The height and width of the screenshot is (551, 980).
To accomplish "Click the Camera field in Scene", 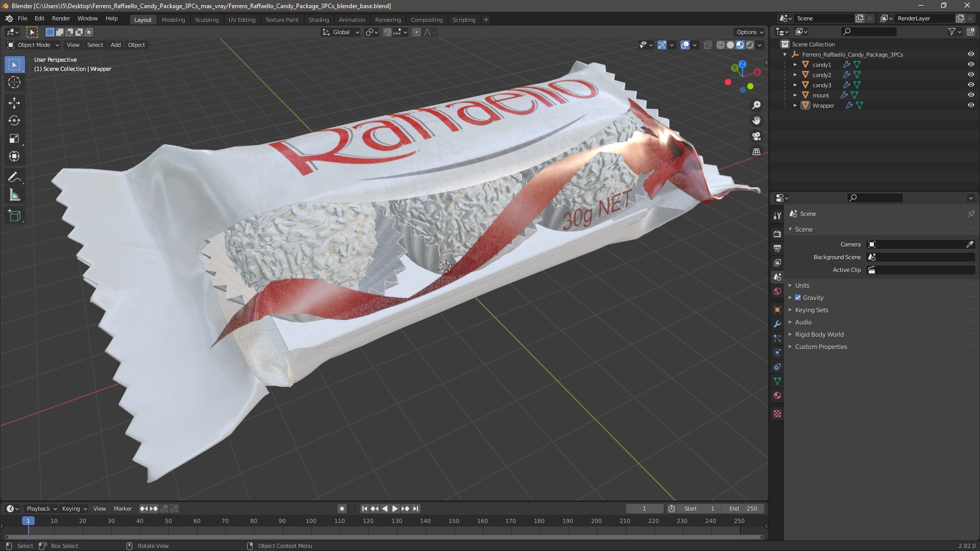I will coord(920,244).
